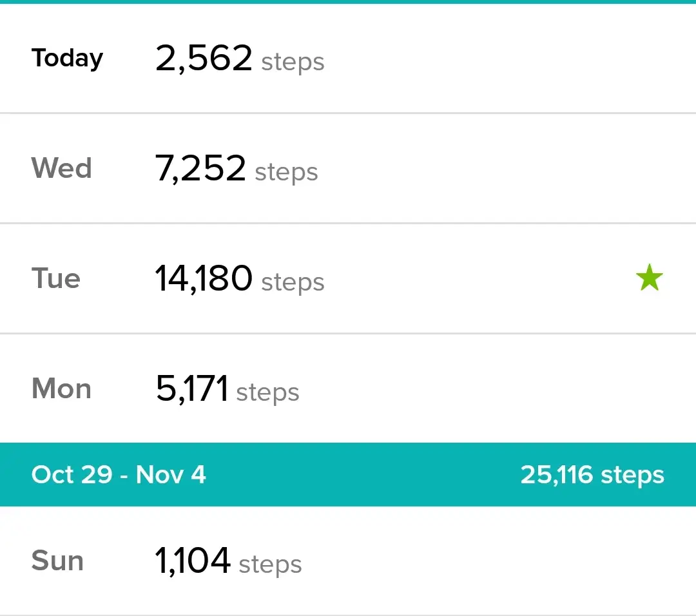Viewport: 696px width, 616px height.
Task: Open Tuesday's 14,180 steps count
Action: click(x=204, y=278)
